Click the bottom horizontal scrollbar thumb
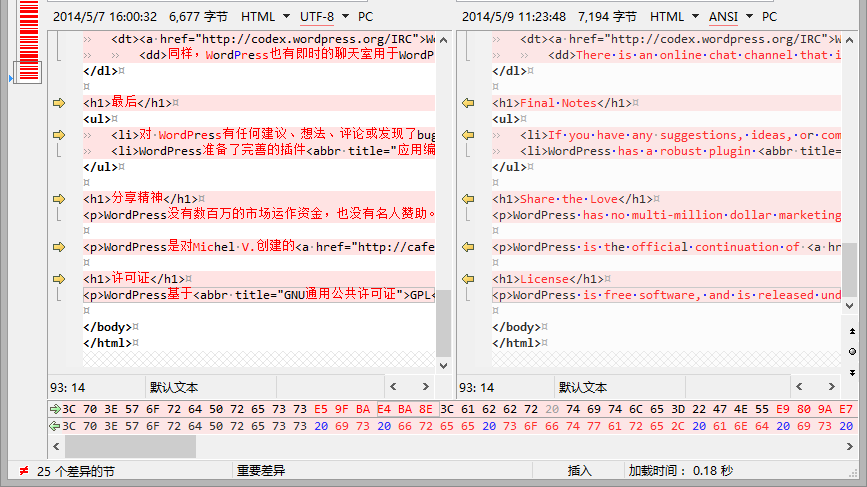 130,447
